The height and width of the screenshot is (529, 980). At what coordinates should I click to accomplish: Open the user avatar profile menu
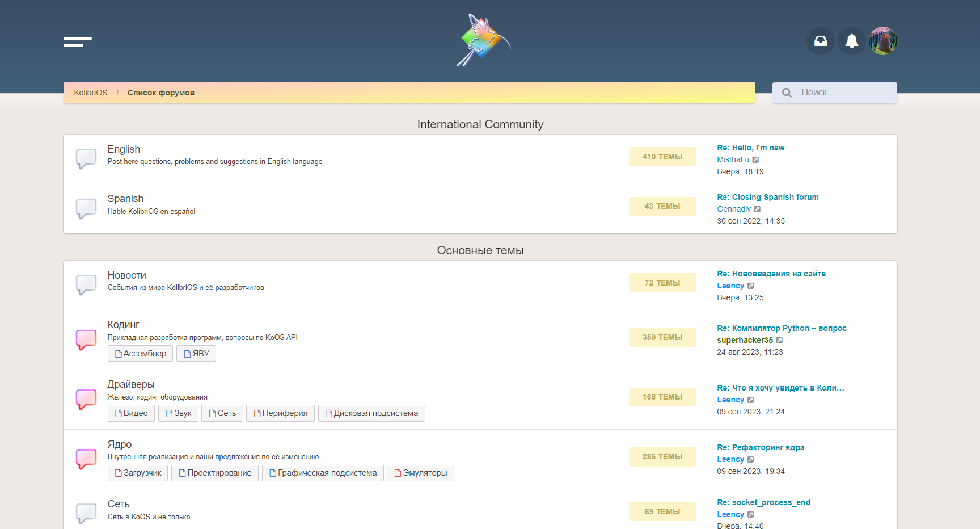[x=882, y=41]
